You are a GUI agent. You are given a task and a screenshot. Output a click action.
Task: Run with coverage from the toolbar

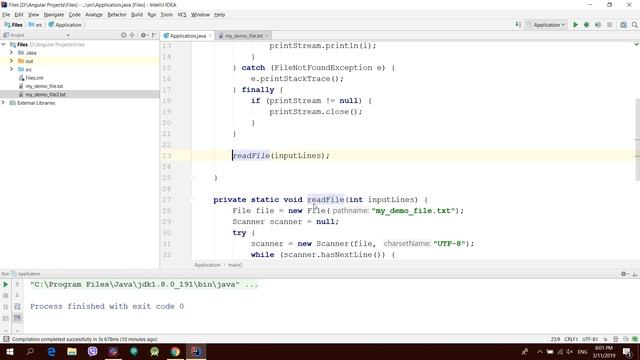(598, 25)
